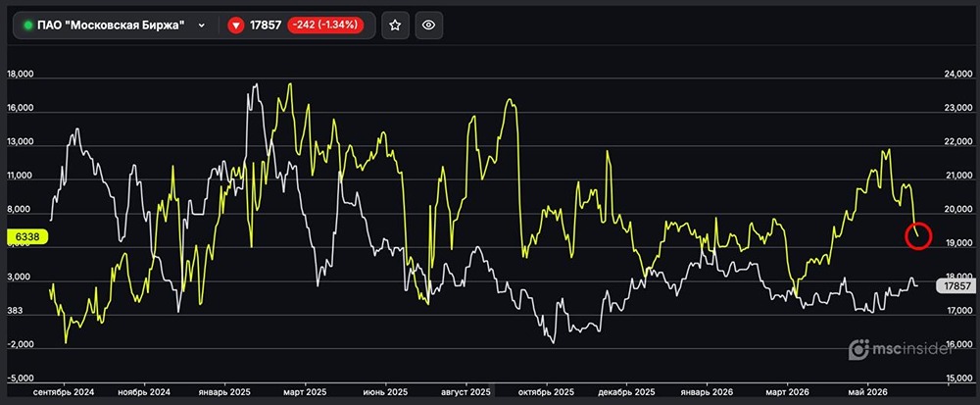980x405 pixels.
Task: Click the 13,000 left axis label
Action: pos(20,142)
